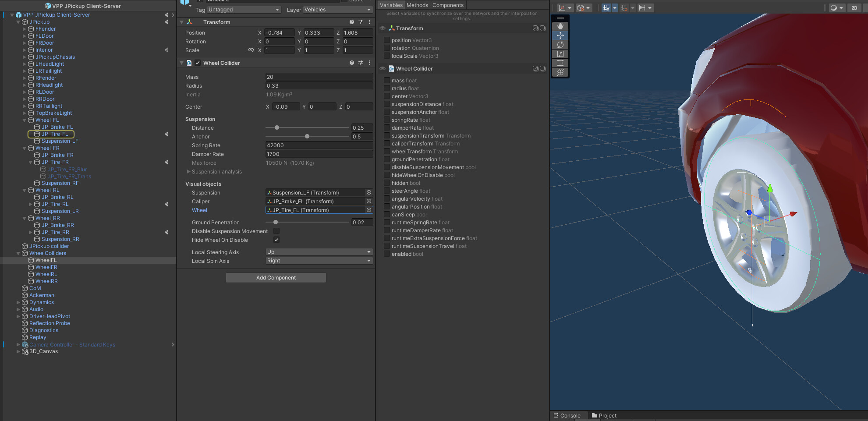868x421 pixels.
Task: Click the object picker for Caliper field
Action: coord(369,202)
